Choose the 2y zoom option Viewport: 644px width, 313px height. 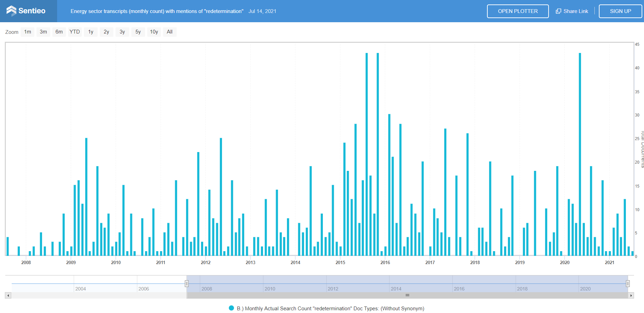pos(106,32)
